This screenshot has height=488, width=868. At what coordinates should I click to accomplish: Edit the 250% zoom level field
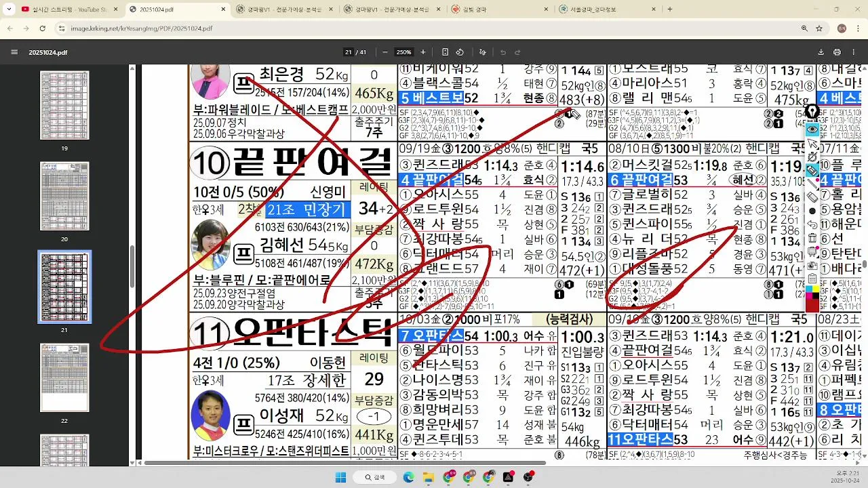click(x=404, y=52)
